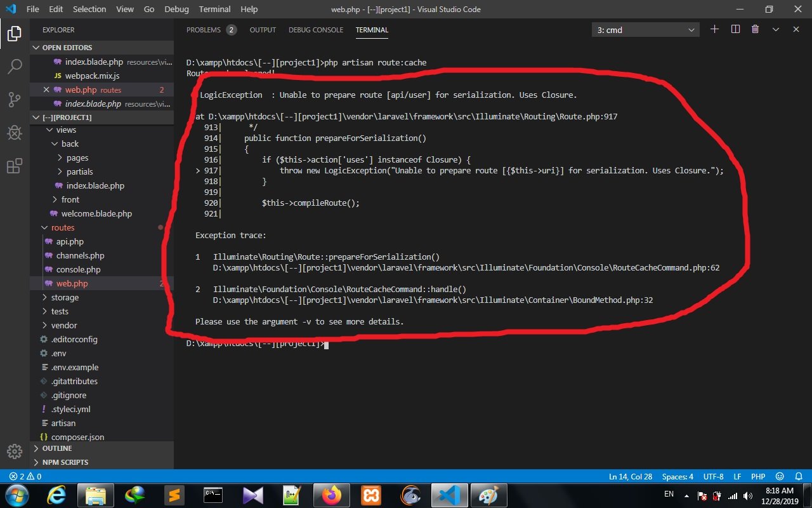Change indentation via 'Spaces: 4'
This screenshot has height=508, width=812.
click(678, 476)
